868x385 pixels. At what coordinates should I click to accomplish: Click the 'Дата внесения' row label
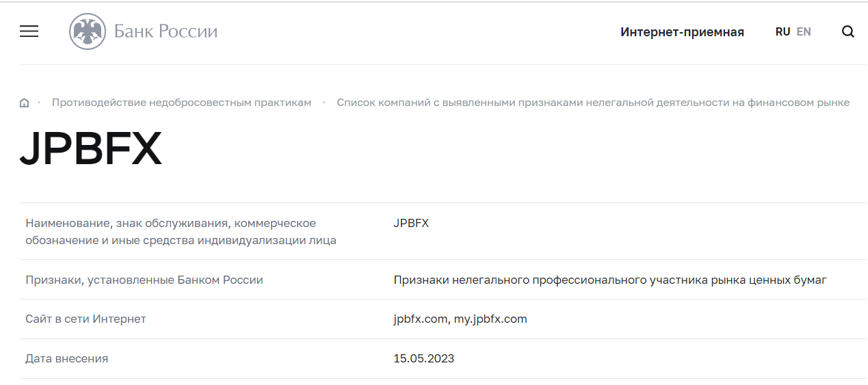(66, 358)
